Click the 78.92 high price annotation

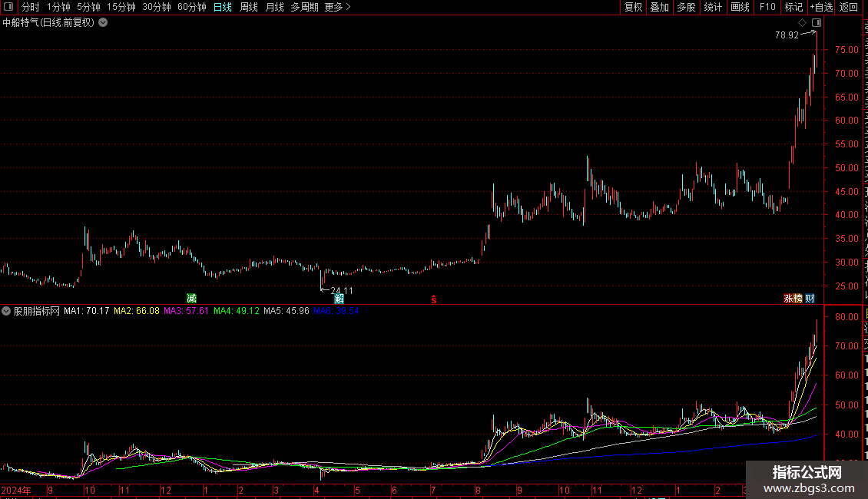[787, 35]
